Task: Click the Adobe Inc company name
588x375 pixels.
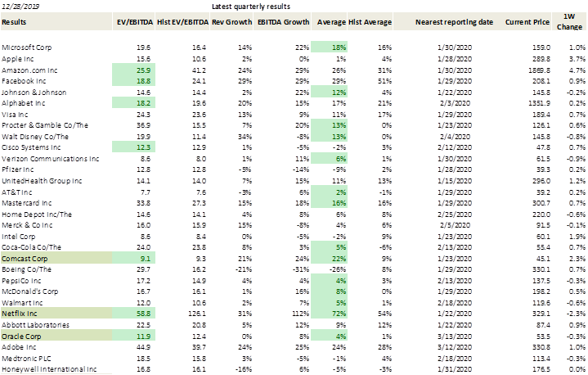Action: [19, 347]
